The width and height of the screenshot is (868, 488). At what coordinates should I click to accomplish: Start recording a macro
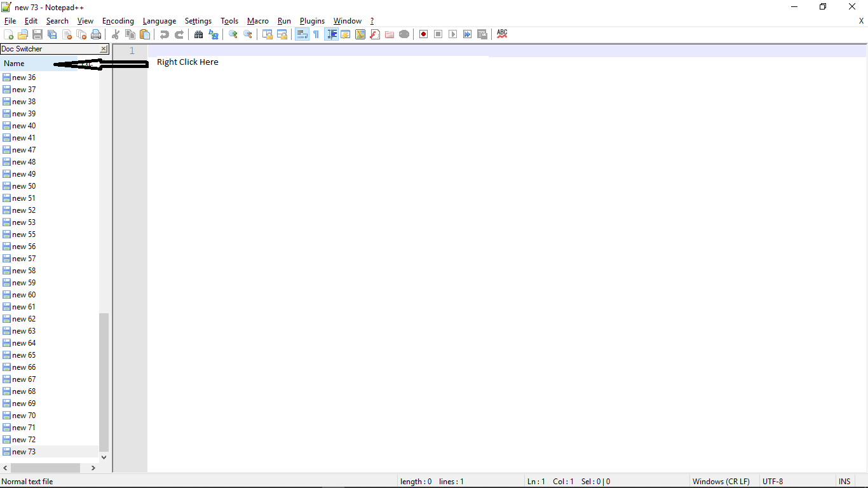click(x=423, y=34)
